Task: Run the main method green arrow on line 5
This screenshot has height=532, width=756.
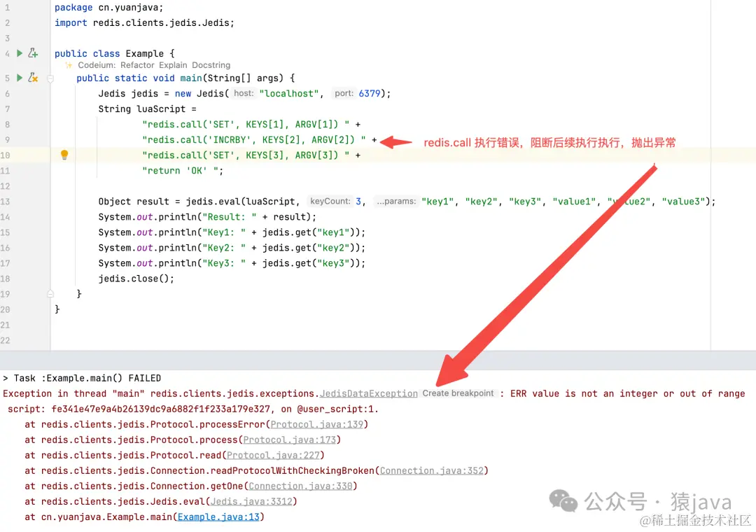Action: tap(20, 78)
